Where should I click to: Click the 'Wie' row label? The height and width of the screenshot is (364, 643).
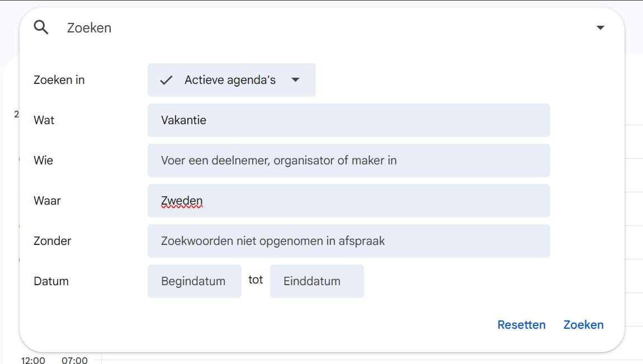pos(44,160)
